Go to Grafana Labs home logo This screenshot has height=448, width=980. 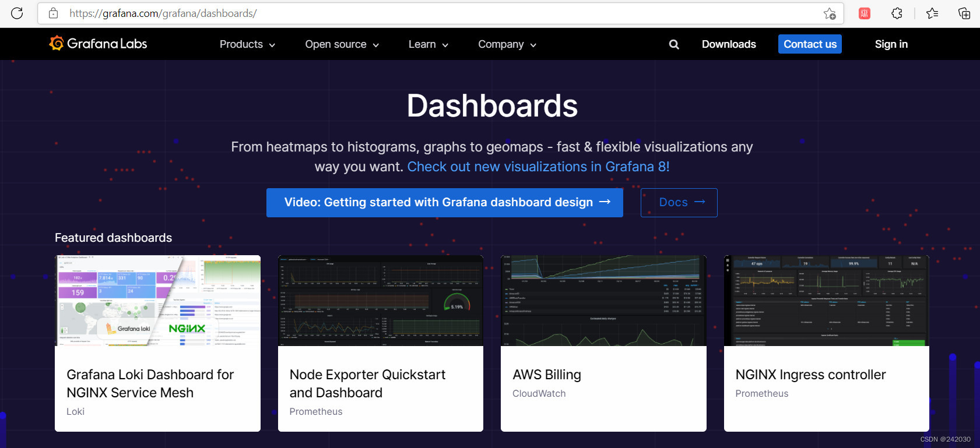[x=98, y=44]
